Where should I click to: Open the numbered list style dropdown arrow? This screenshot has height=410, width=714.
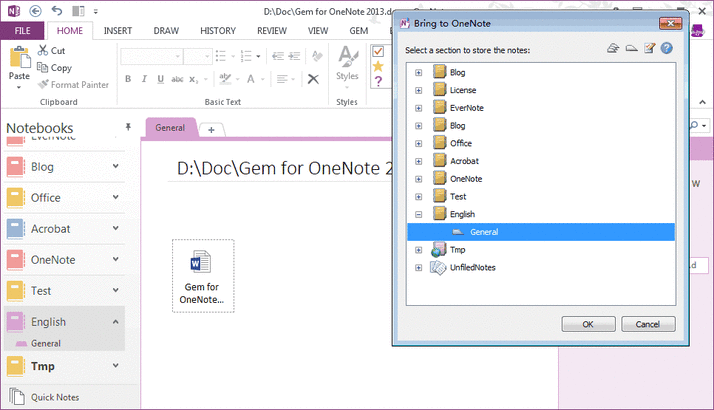pos(258,56)
